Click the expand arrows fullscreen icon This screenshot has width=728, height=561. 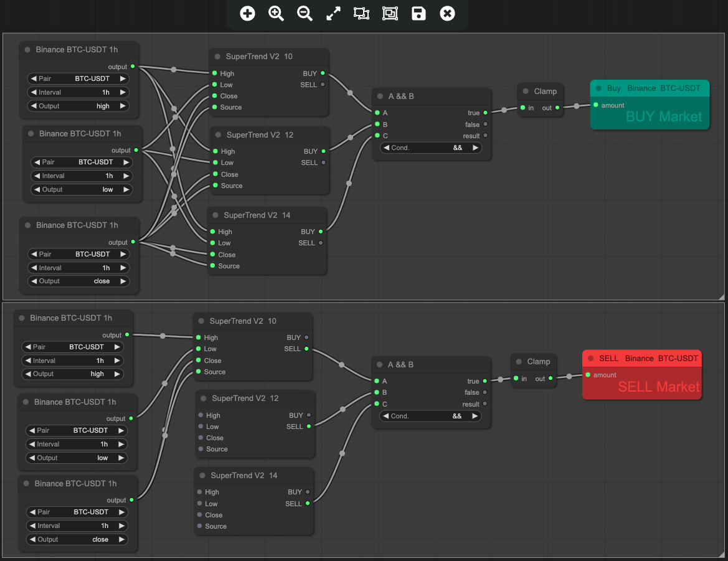click(333, 13)
